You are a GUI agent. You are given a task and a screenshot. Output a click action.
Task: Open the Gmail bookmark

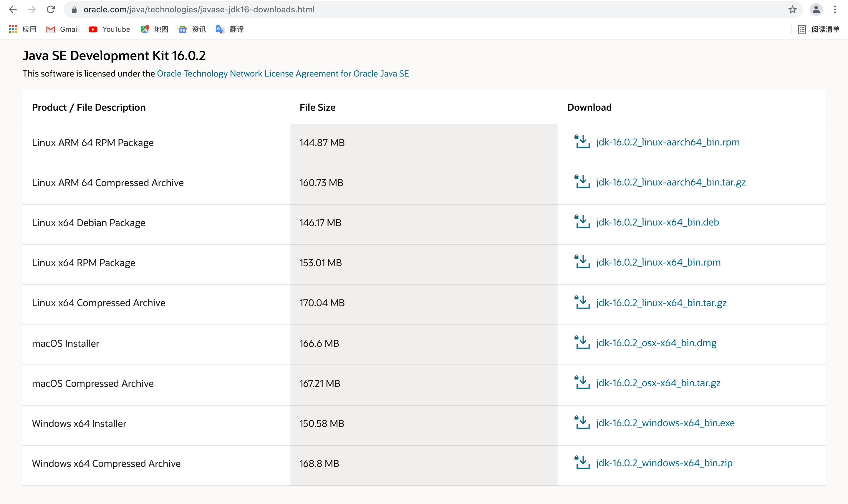(x=62, y=29)
